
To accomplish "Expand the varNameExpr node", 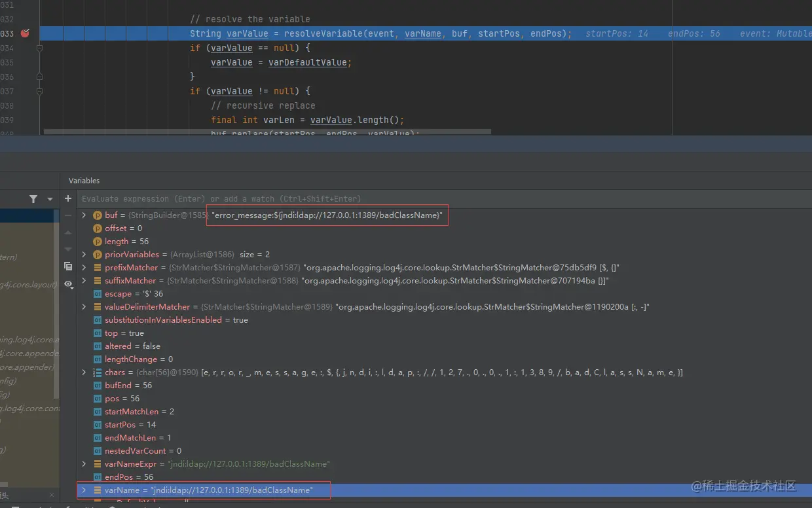I will [x=84, y=463].
